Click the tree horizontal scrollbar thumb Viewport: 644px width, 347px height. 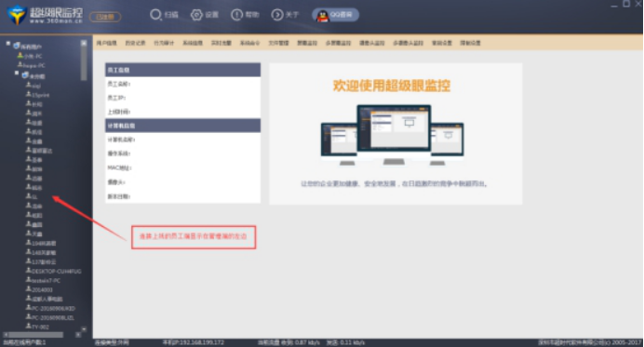point(36,335)
